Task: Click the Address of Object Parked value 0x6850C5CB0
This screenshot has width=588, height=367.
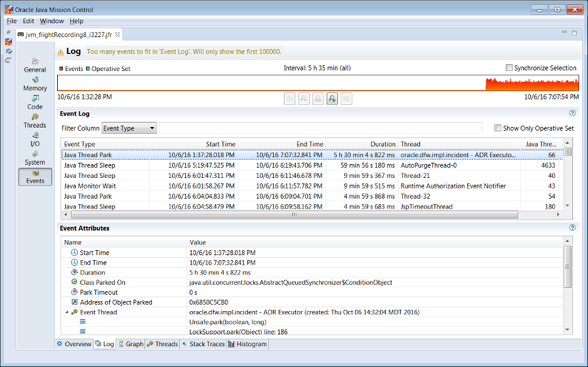Action: click(209, 302)
